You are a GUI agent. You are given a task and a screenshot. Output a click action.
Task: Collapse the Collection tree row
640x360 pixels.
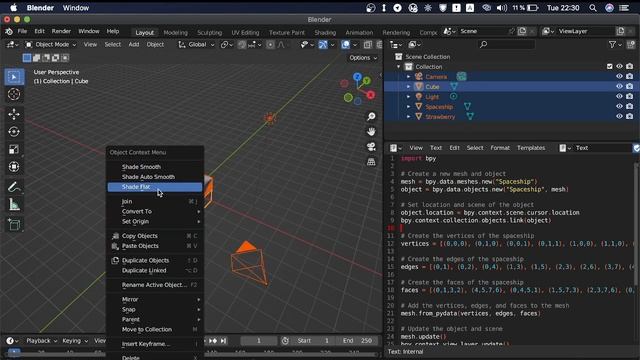(x=398, y=67)
